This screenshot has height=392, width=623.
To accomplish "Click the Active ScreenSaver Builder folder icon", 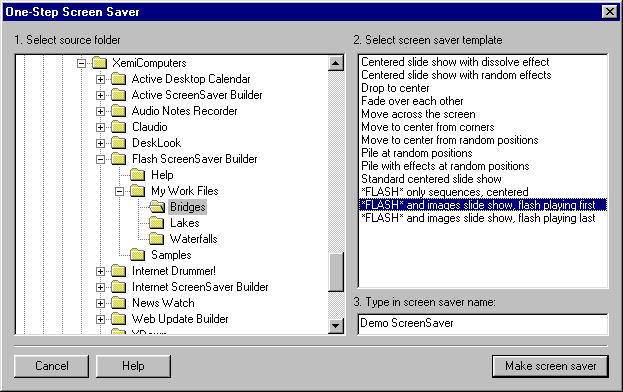I will (118, 95).
